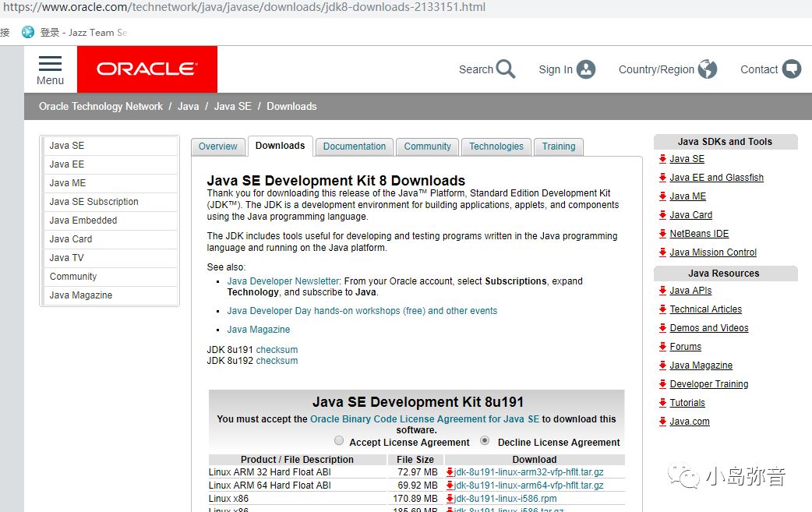Click the browser URL address bar

pyautogui.click(x=312, y=8)
